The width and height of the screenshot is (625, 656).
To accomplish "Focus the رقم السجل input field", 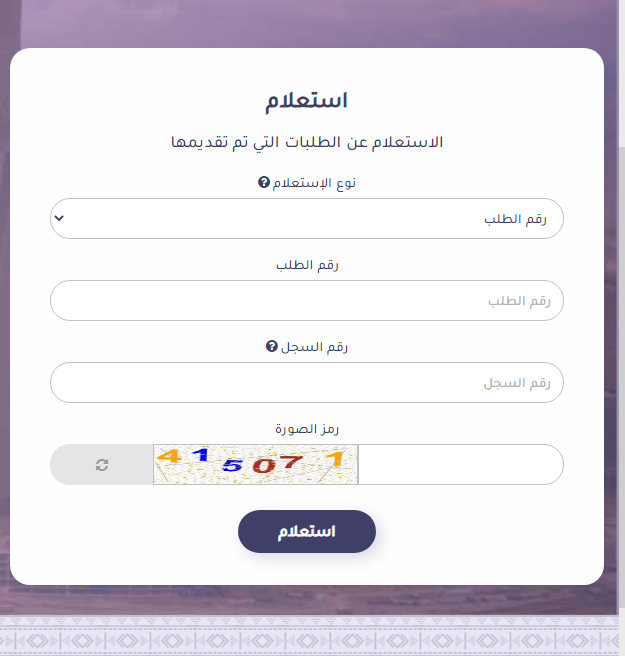I will (x=306, y=383).
